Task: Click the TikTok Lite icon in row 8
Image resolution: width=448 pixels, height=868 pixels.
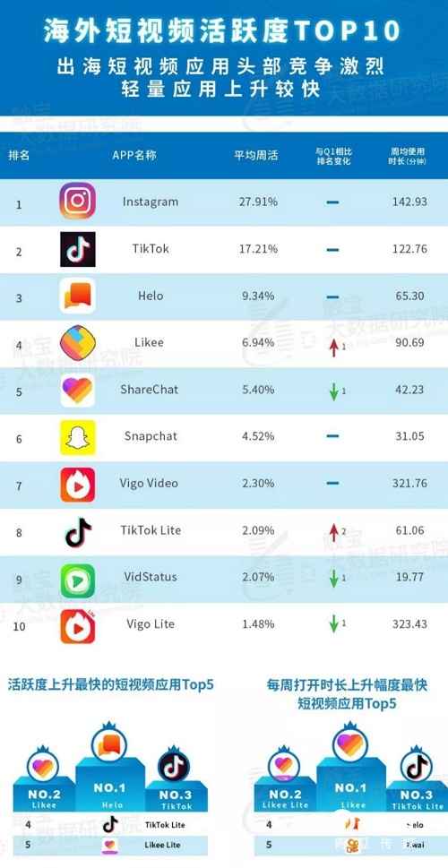Action: click(x=78, y=531)
